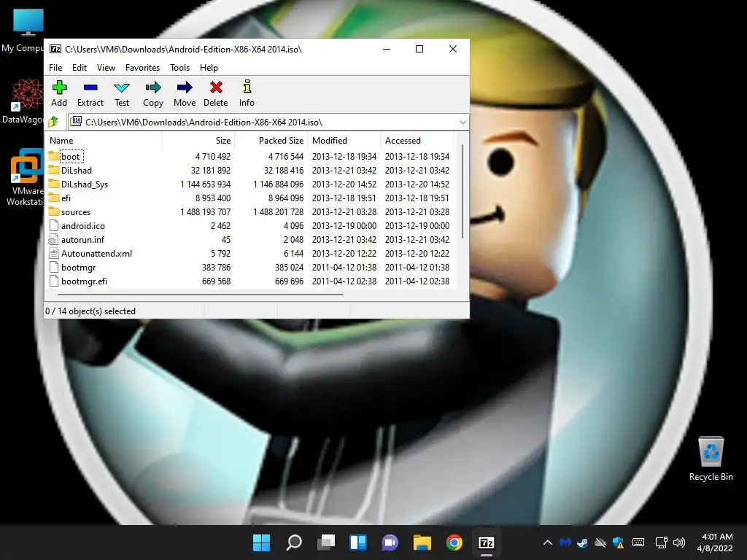Open the Windows Start menu

[x=262, y=542]
